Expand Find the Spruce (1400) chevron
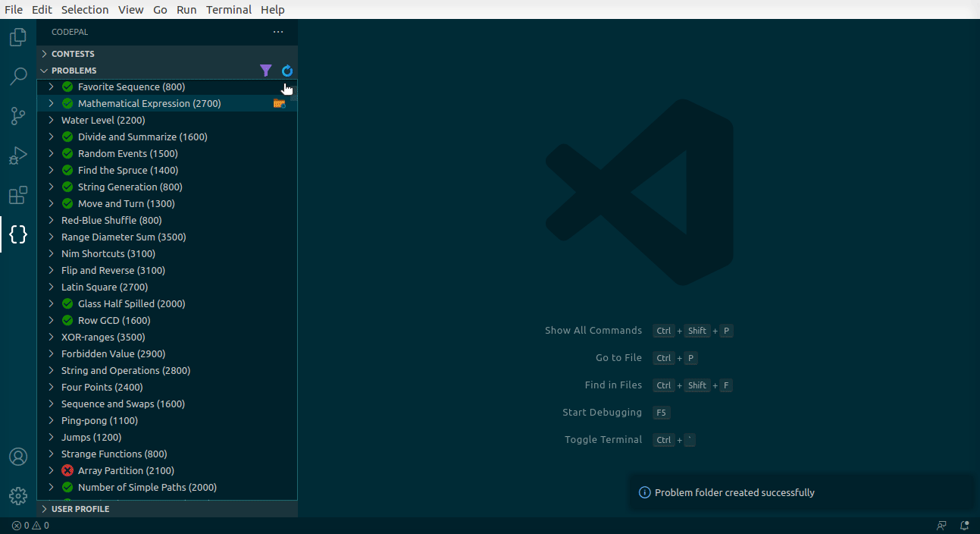 point(51,170)
